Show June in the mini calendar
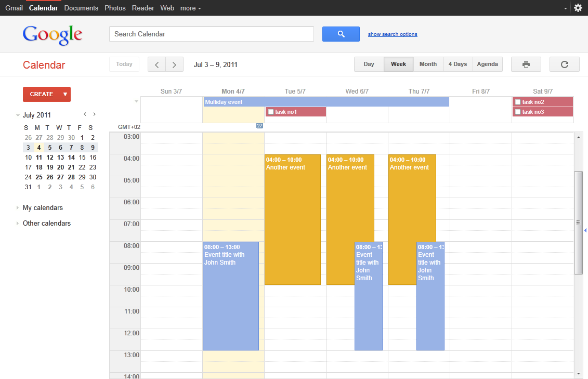This screenshot has width=588, height=379. tap(85, 114)
